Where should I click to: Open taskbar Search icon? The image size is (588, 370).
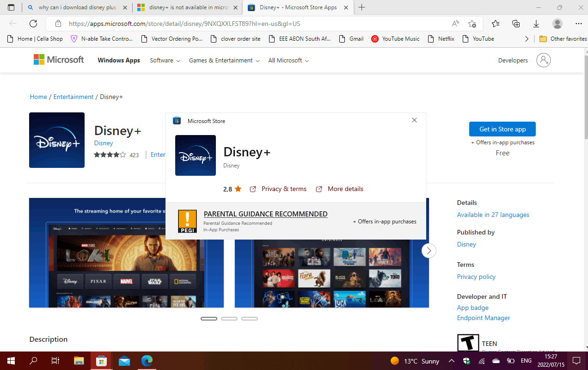33,361
